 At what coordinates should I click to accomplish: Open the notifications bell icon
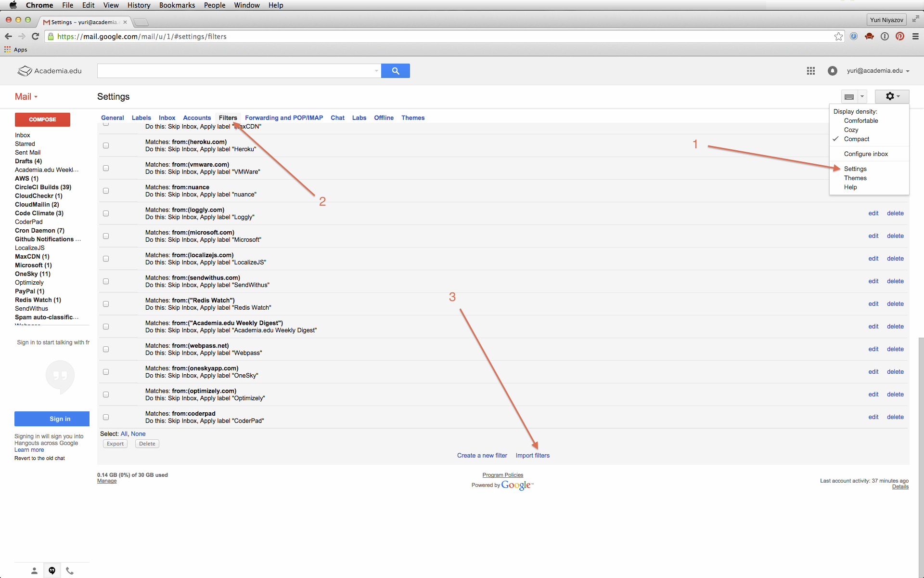(832, 71)
